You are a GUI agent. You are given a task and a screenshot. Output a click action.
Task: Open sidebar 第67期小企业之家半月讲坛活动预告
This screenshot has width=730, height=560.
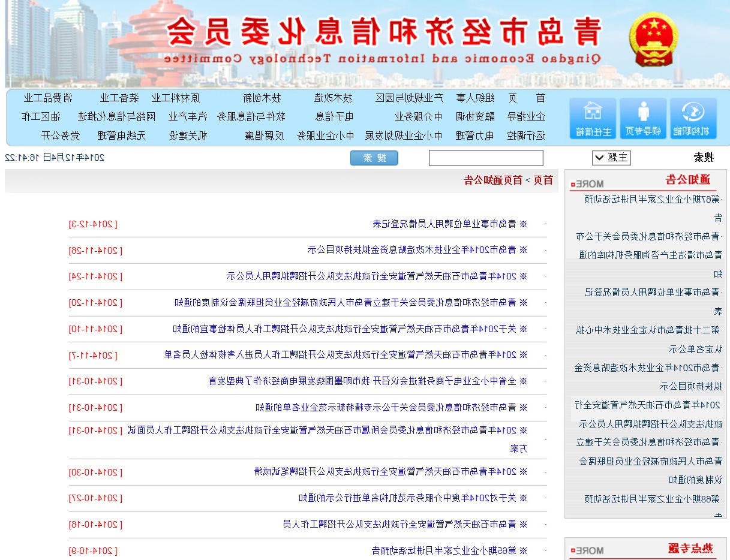tap(653, 208)
